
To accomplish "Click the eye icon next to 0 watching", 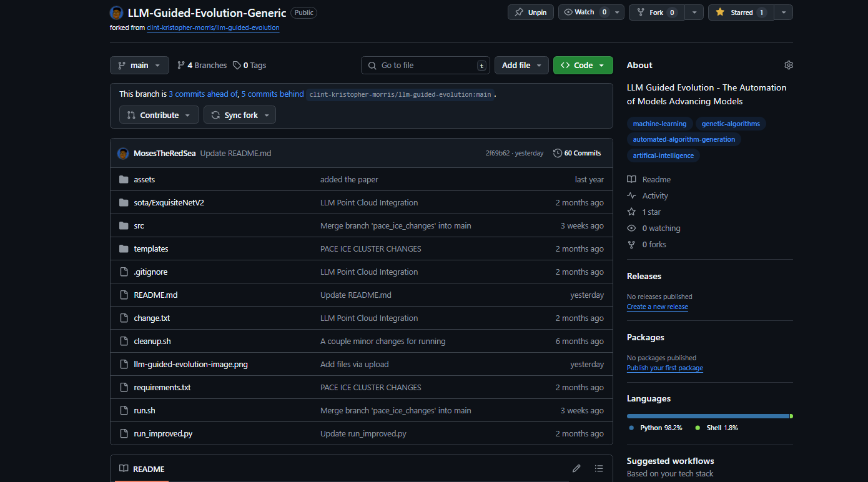I will tap(631, 228).
